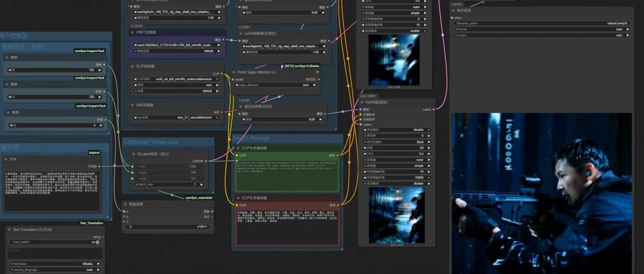Click the 字符串 output port of the 文本 node

[x=100, y=166]
